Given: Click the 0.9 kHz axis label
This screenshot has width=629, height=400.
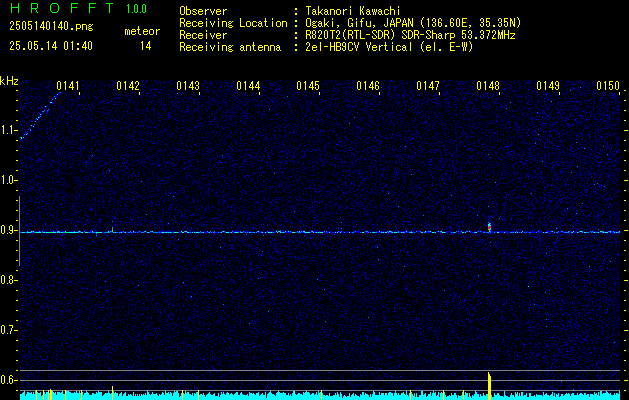Looking at the screenshot, I should coord(8,230).
